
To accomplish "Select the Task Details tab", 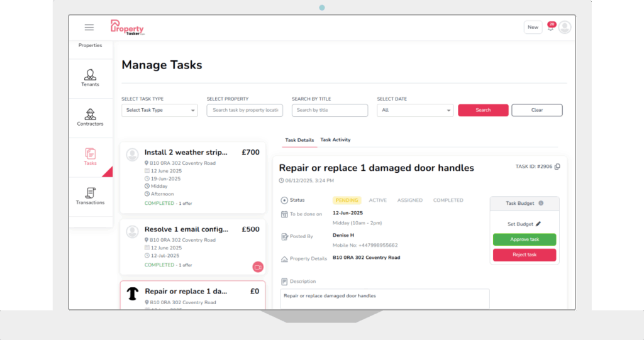I will [x=299, y=140].
